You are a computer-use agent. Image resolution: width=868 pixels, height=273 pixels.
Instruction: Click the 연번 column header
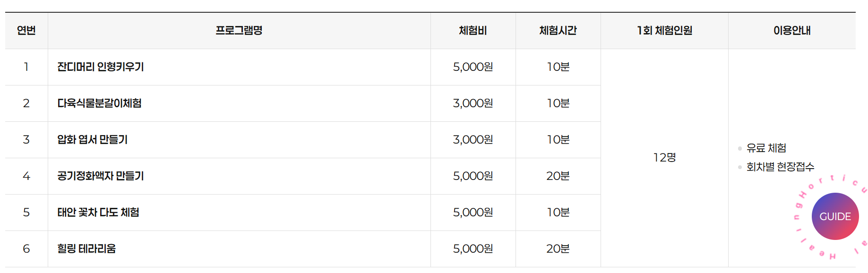[26, 31]
